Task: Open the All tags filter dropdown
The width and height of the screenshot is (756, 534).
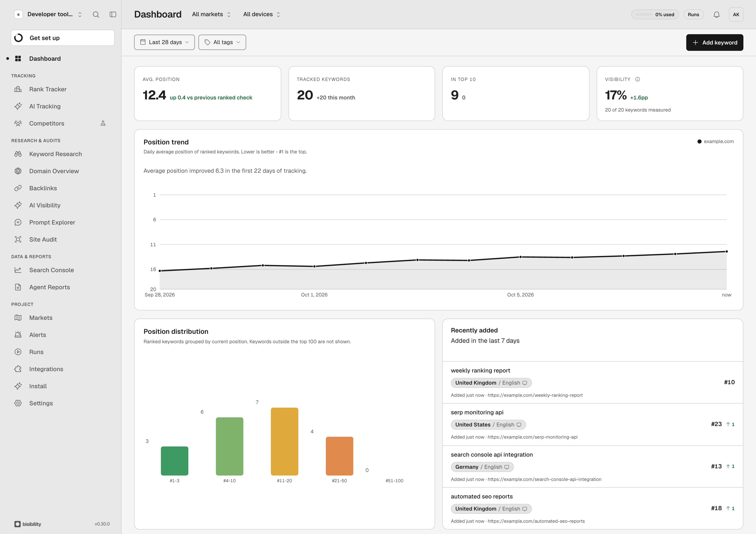Action: click(222, 42)
